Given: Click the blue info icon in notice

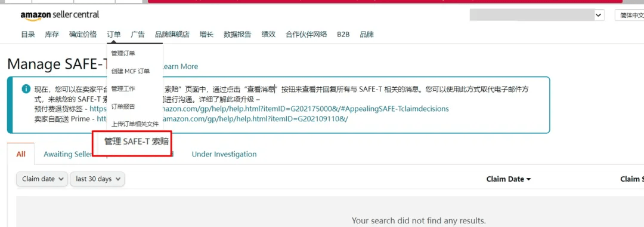Looking at the screenshot, I should point(26,89).
